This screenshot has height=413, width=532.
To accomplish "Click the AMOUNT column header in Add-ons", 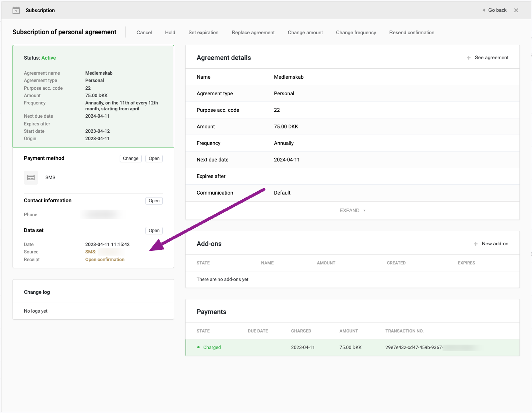I will click(326, 263).
